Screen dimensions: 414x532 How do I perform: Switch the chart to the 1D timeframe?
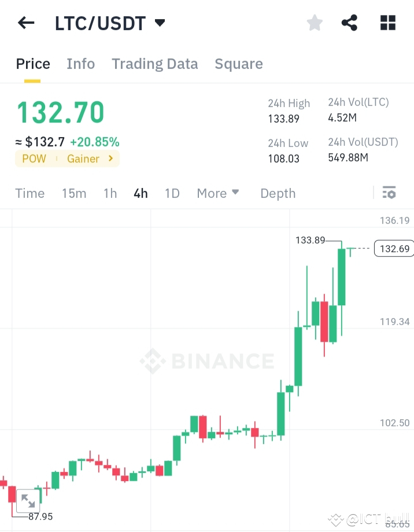pyautogui.click(x=172, y=193)
